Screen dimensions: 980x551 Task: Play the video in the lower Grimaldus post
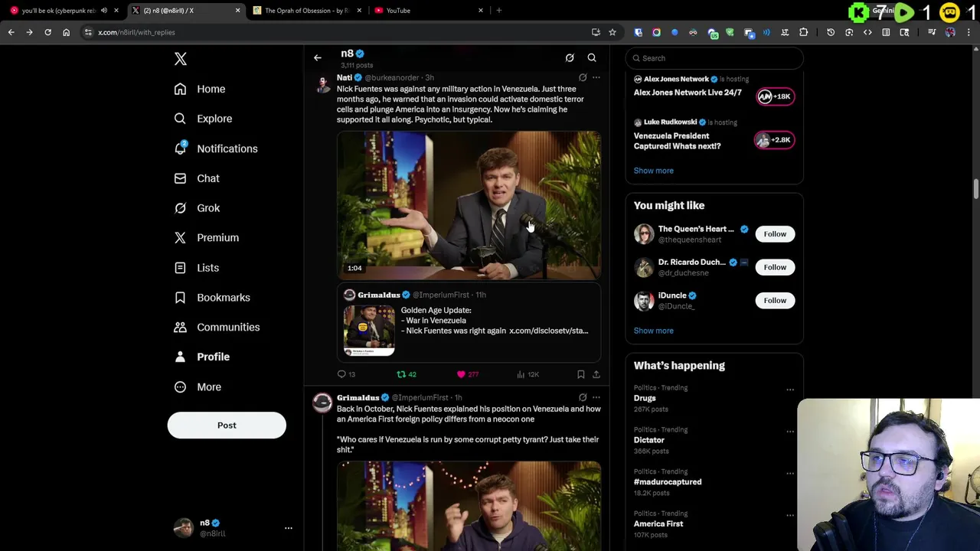[x=469, y=505]
